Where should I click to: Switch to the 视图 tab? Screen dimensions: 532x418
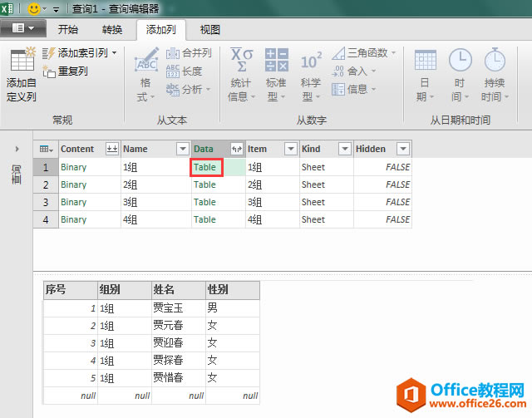210,30
